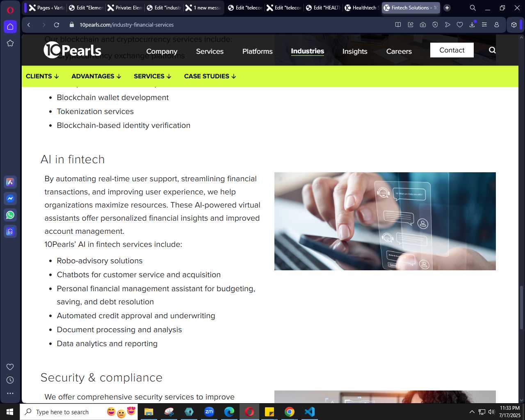Open the Easy Setup menu icon
The height and width of the screenshot is (420, 525).
click(484, 25)
